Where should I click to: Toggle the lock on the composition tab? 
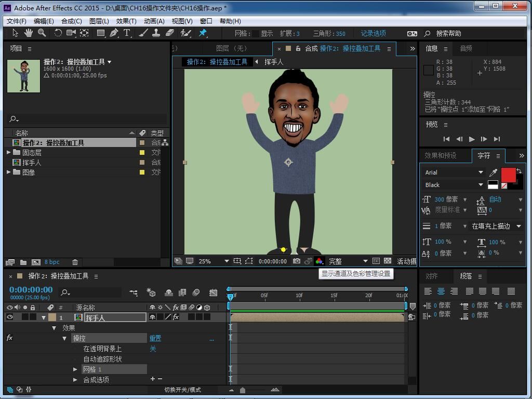tap(298, 48)
